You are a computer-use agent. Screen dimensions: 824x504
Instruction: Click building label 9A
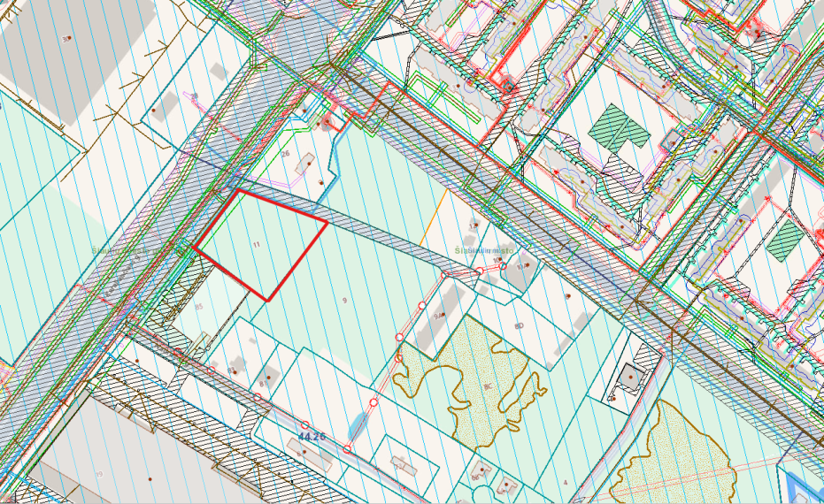pyautogui.click(x=438, y=316)
